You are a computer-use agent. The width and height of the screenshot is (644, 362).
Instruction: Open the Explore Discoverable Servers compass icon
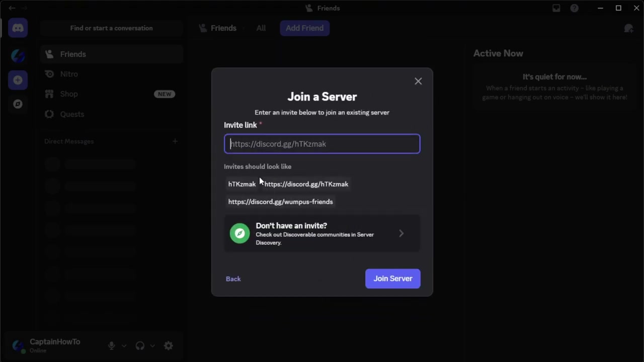(x=18, y=104)
